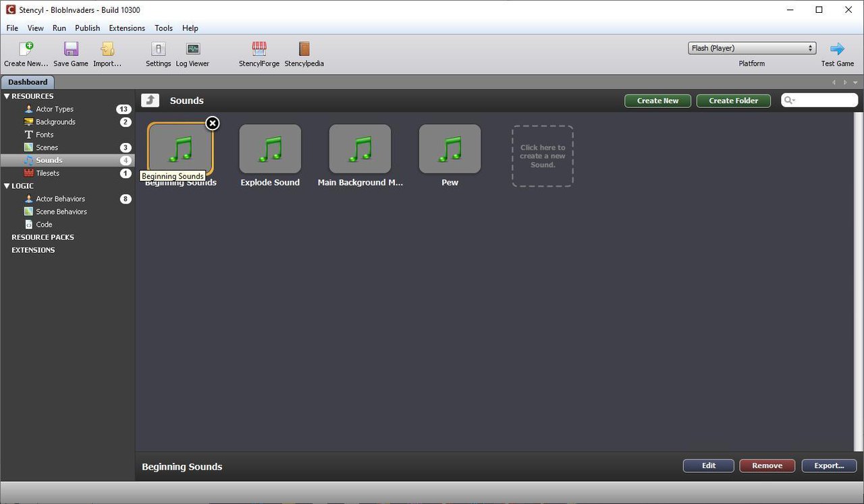This screenshot has width=864, height=504.
Task: Expand the EXTENSIONS sidebar section
Action: click(x=33, y=250)
